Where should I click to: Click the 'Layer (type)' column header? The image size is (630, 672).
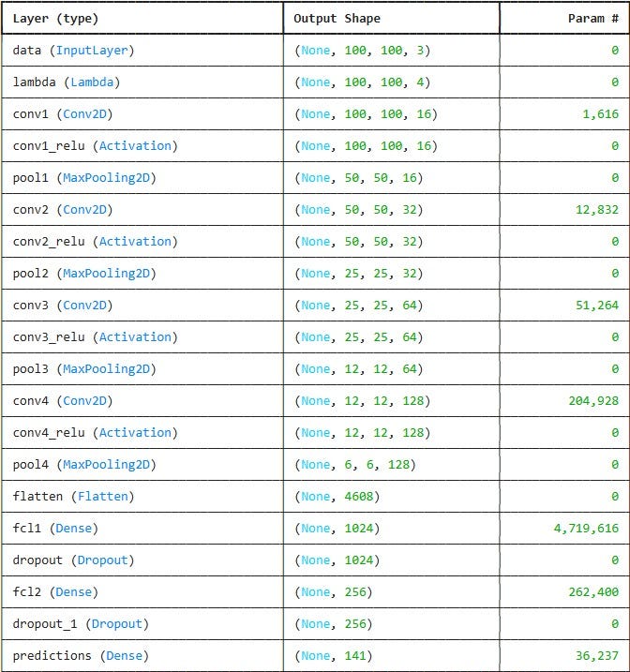click(x=55, y=19)
